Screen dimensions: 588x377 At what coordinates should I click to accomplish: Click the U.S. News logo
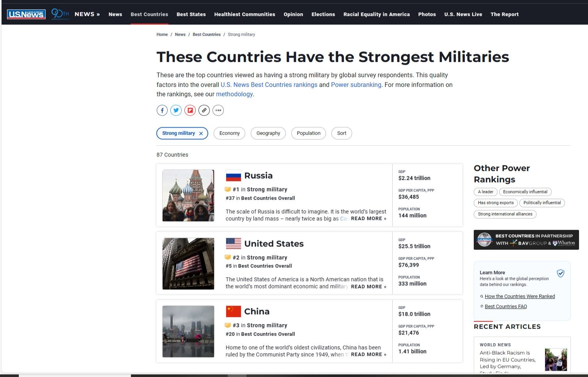click(x=26, y=14)
